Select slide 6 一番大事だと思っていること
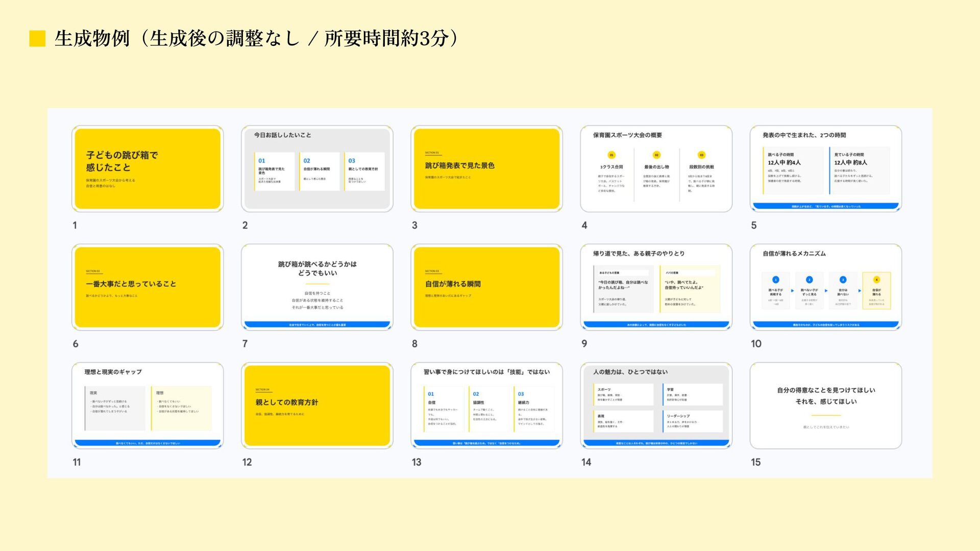This screenshot has height=551, width=980. (148, 287)
